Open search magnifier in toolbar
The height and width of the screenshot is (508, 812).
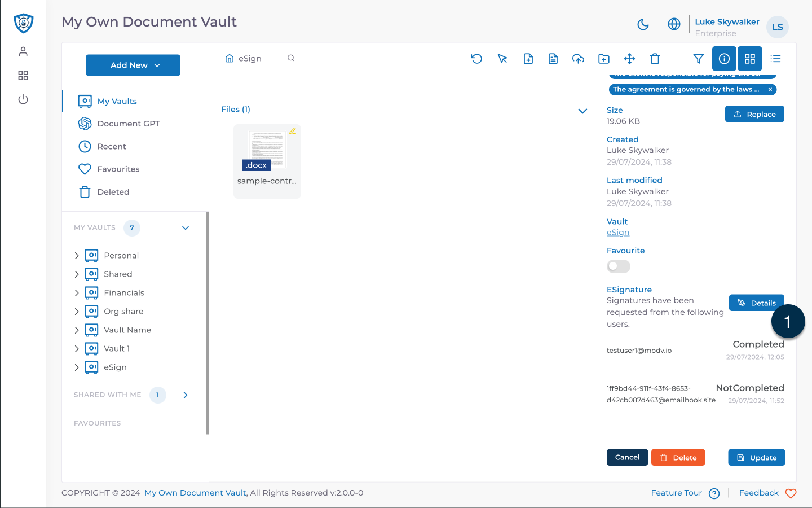(291, 58)
